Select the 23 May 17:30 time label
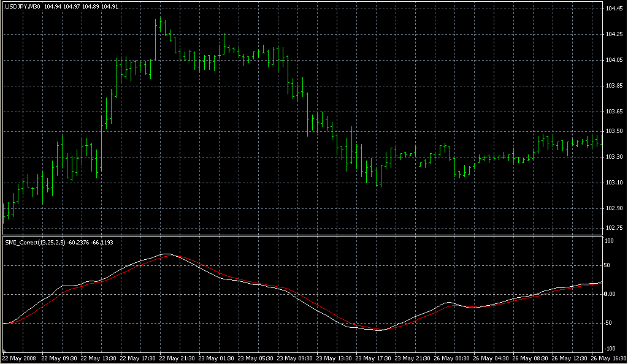 coord(375,358)
